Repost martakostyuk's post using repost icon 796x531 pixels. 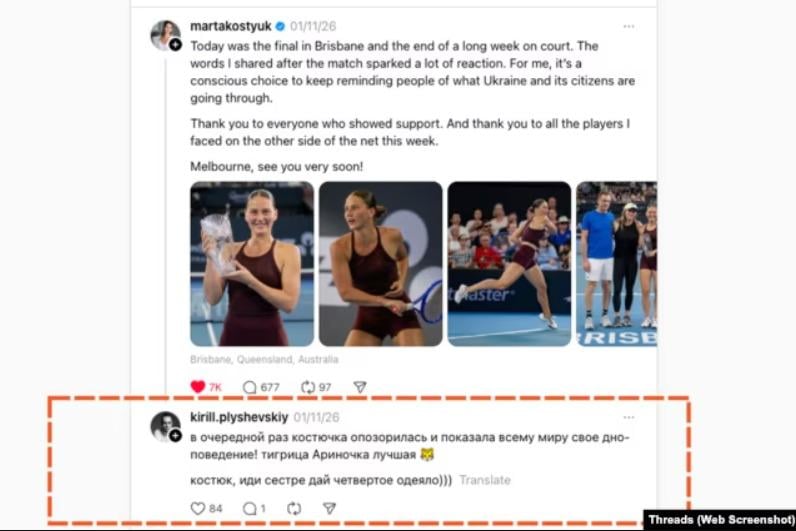[308, 387]
